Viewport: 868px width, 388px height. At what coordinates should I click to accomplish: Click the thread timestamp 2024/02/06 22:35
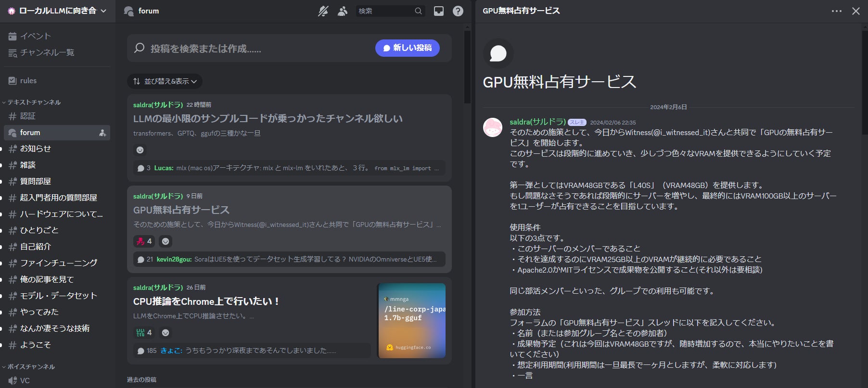click(x=613, y=123)
